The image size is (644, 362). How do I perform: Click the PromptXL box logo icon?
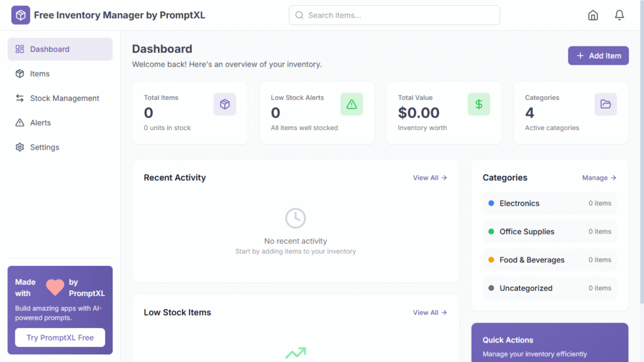(21, 15)
